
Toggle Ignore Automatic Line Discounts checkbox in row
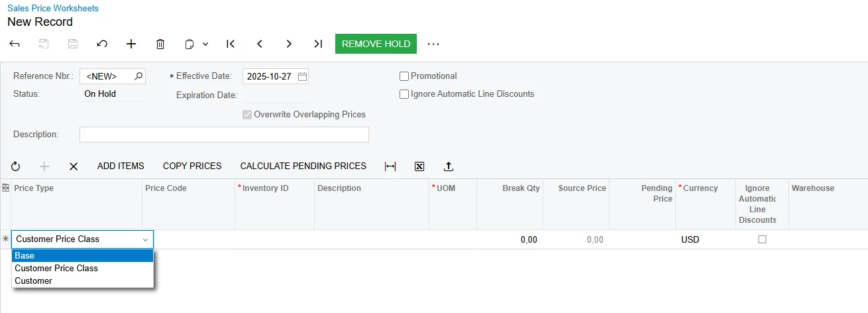tap(762, 239)
